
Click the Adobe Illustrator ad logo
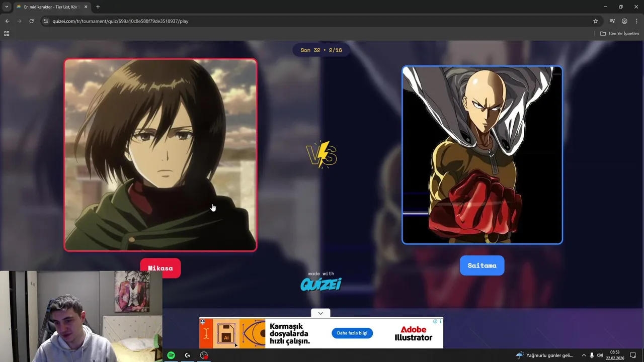[x=413, y=333]
